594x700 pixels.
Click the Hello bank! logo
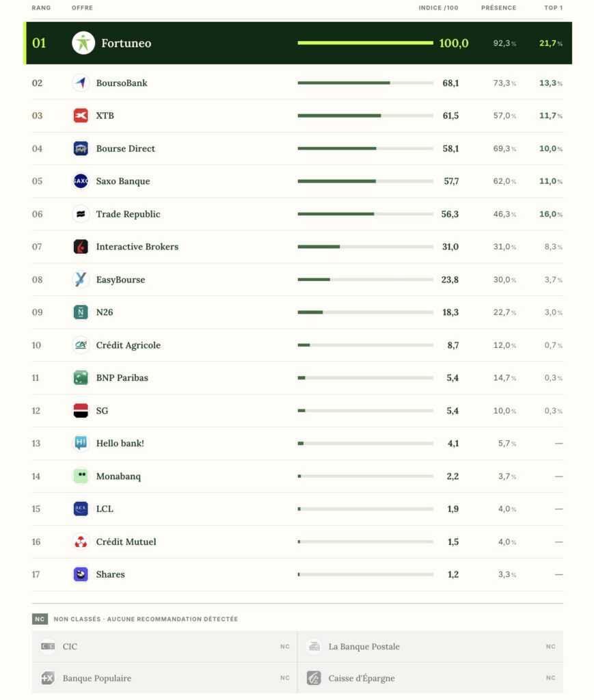tap(81, 443)
